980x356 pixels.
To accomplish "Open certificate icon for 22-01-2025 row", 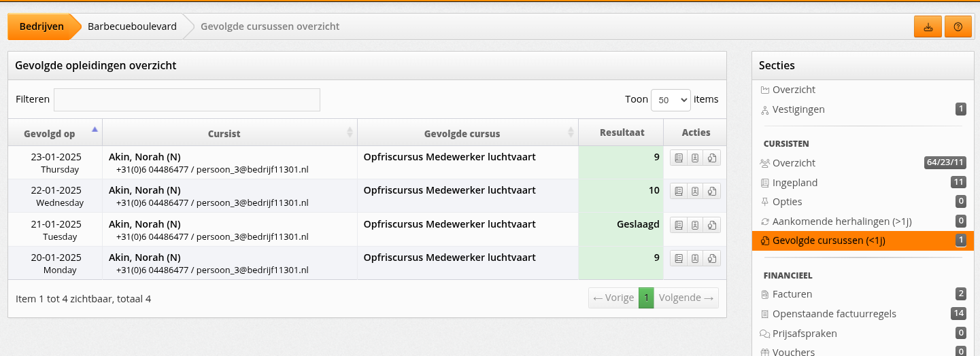I will [712, 192].
